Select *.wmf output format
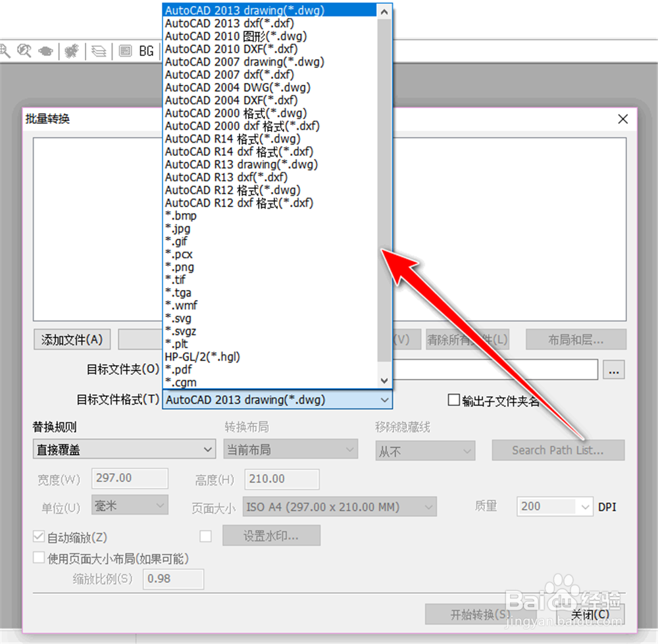658x644 pixels. 269,305
